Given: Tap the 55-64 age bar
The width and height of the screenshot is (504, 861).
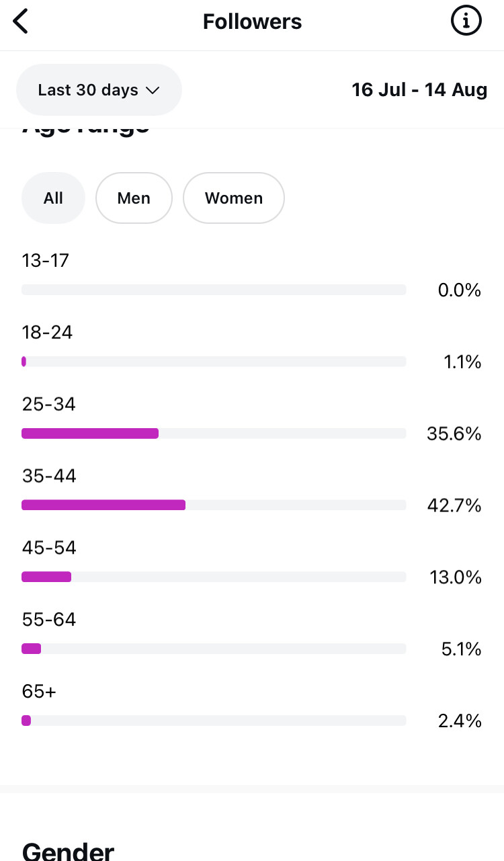Looking at the screenshot, I should coord(32,649).
